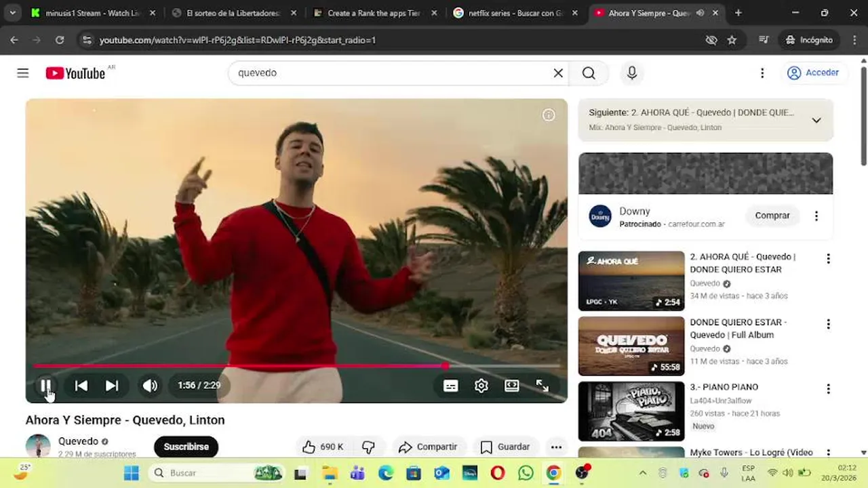Open Chrome three-dot menu

click(854, 40)
